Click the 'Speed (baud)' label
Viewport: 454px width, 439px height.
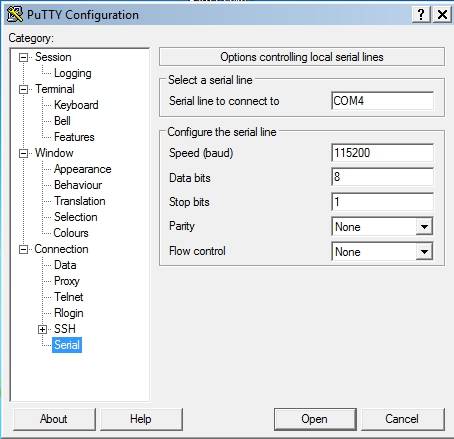tap(201, 153)
